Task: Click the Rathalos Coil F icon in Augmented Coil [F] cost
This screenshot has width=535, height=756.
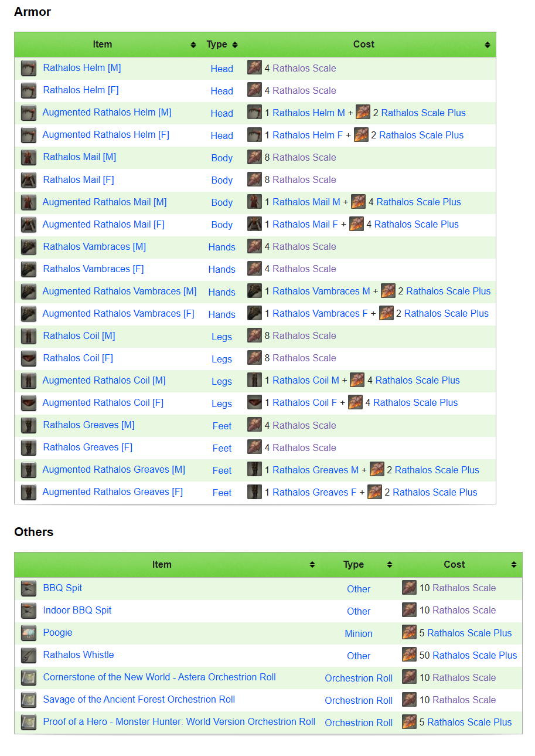Action: tap(254, 402)
